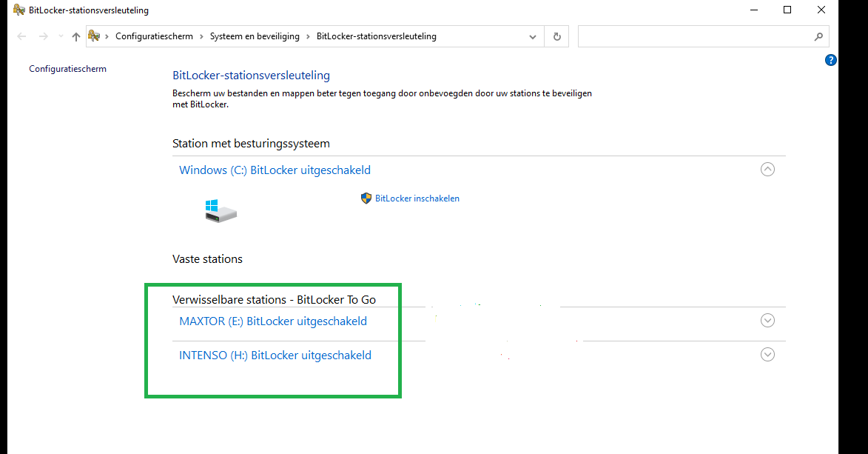868x454 pixels.
Task: Open Windows (C:) BitLocker uitgeschakeld link
Action: click(275, 170)
